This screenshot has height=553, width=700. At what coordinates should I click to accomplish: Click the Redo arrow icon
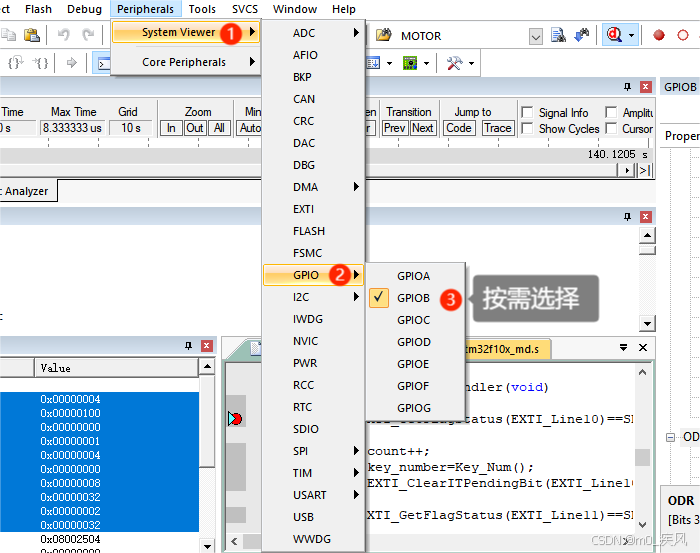click(x=88, y=35)
